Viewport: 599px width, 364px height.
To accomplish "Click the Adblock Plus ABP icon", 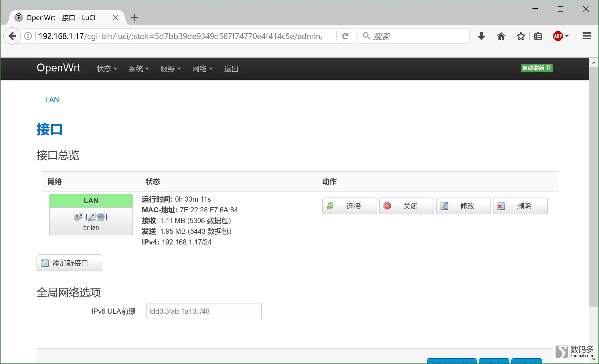I will (x=558, y=36).
